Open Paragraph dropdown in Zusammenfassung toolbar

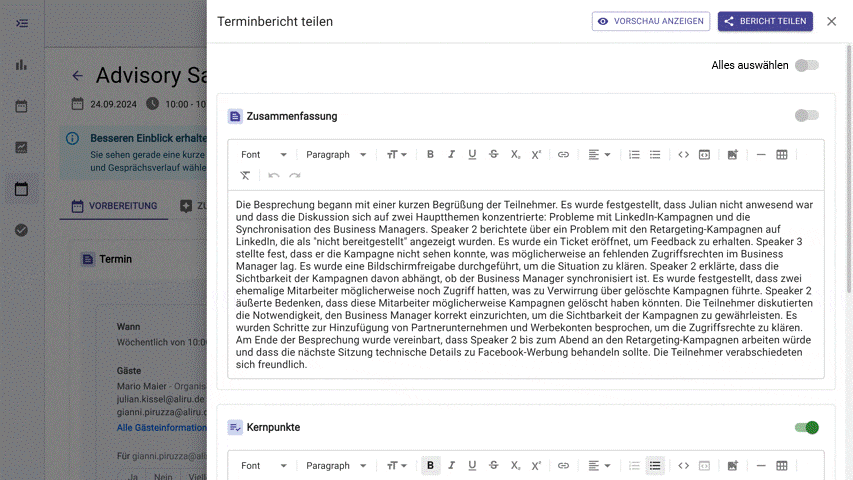(x=336, y=155)
